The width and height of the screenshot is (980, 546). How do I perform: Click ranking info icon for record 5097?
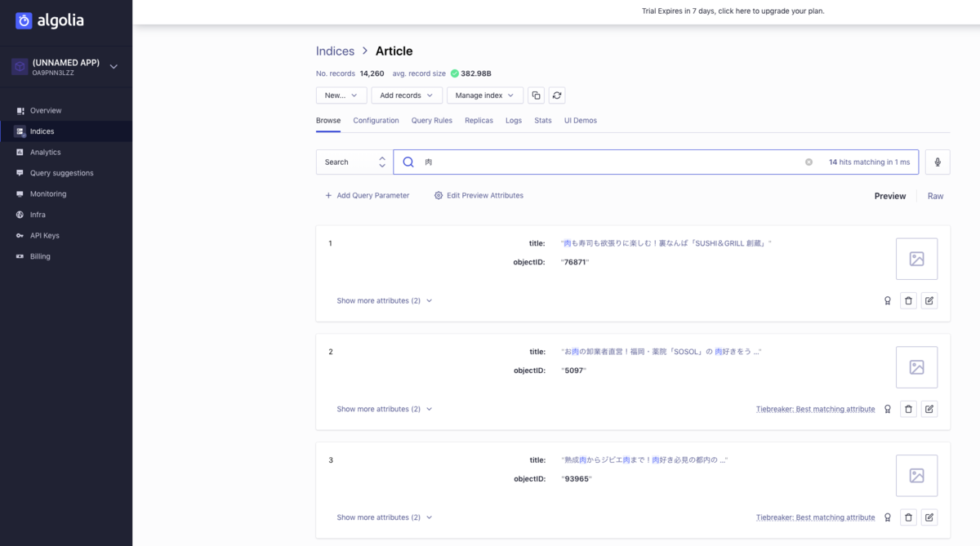pos(888,409)
